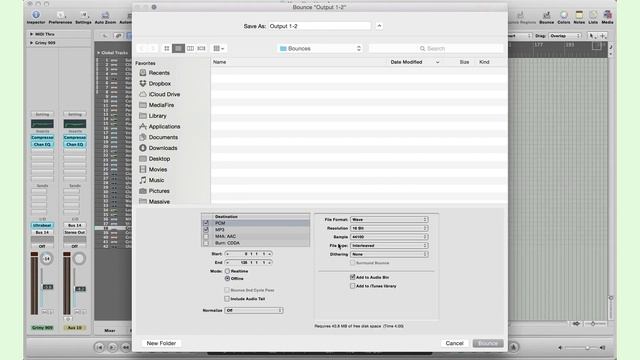Open the item arrangement grouping menu
640x360 pixels.
tap(219, 49)
